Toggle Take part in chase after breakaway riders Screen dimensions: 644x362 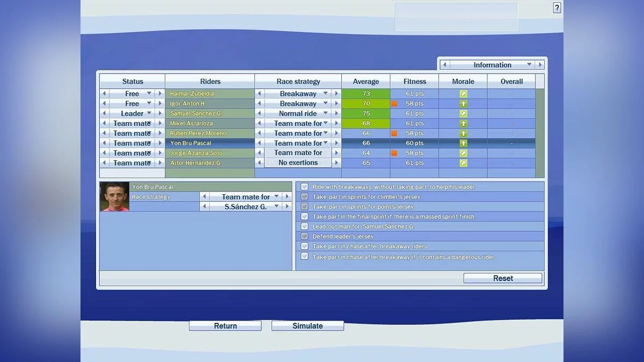pyautogui.click(x=304, y=246)
